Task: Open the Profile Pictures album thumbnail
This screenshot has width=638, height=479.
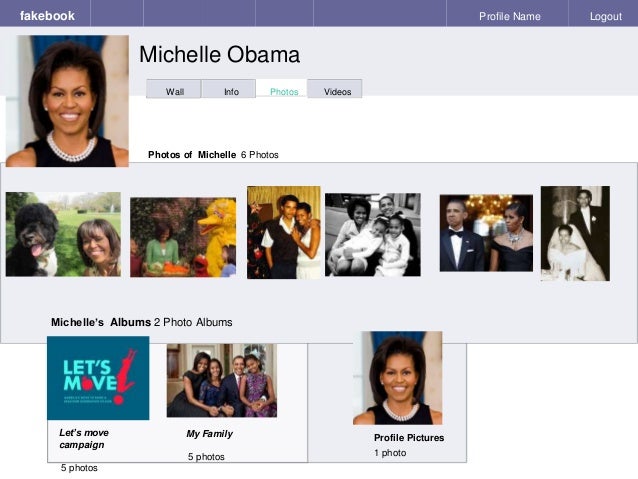Action: [398, 378]
